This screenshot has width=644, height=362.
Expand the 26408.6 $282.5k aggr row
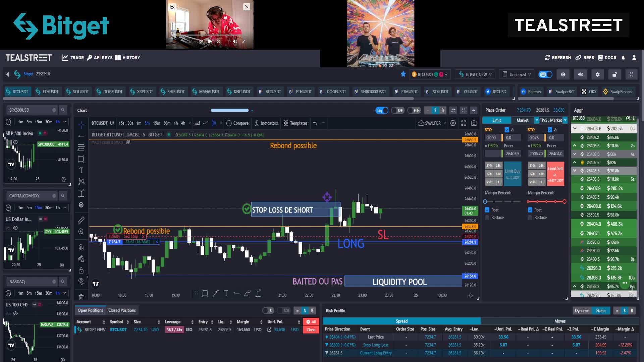click(575, 128)
